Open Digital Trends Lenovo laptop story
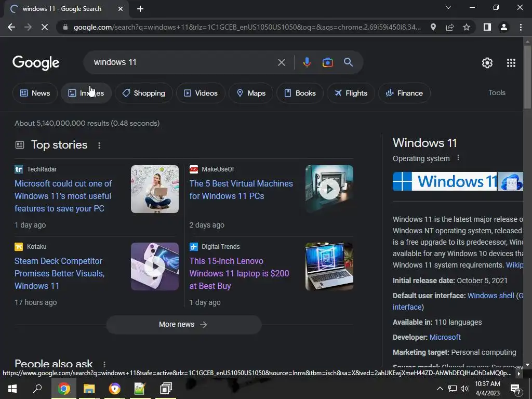 239,273
